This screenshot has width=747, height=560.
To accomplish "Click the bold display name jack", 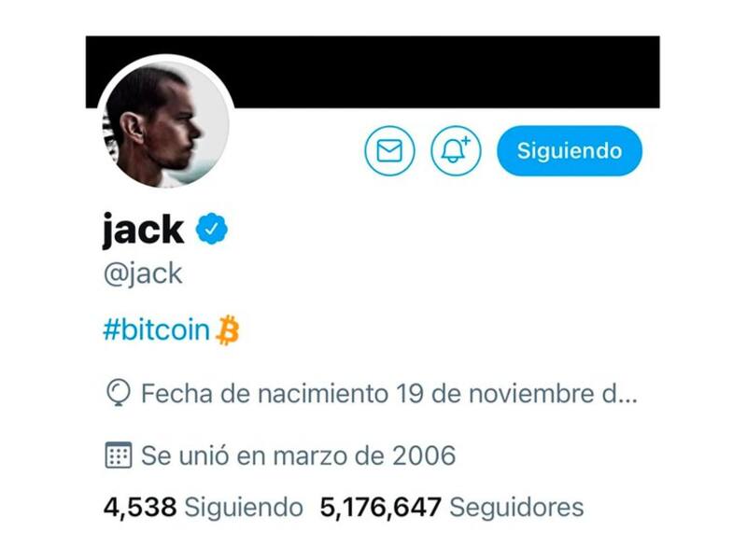I will coord(143,230).
